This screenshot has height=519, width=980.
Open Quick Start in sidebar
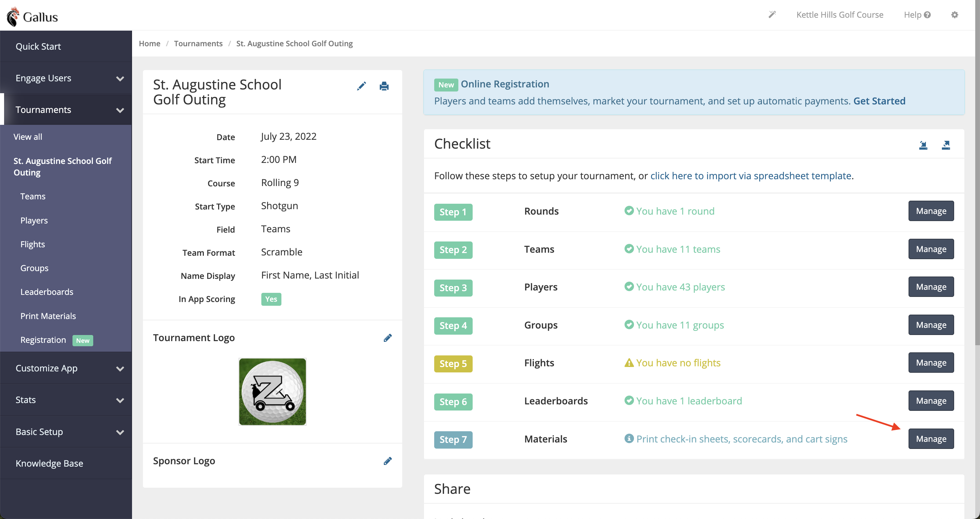point(66,46)
